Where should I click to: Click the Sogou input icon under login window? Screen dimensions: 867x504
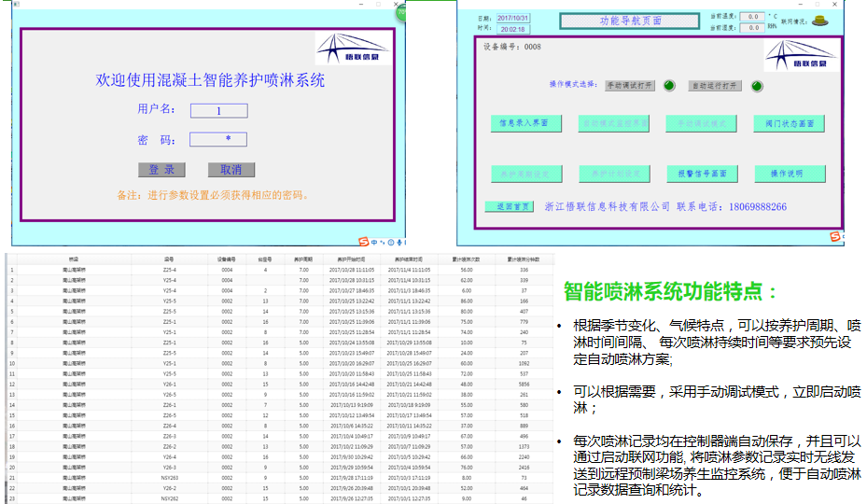pos(364,243)
